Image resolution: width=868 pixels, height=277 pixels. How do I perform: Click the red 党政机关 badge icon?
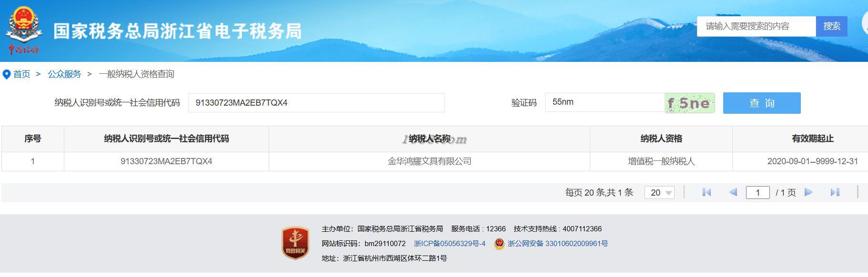[x=295, y=243]
